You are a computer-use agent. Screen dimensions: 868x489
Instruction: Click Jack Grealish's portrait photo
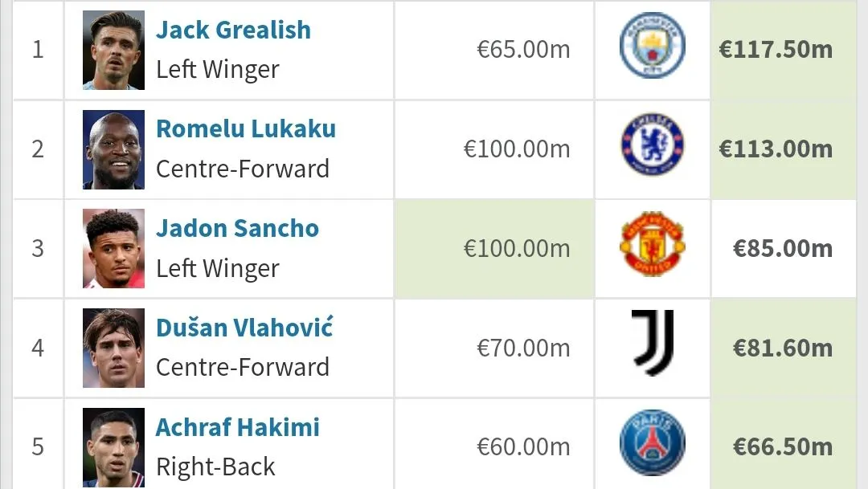tap(113, 50)
